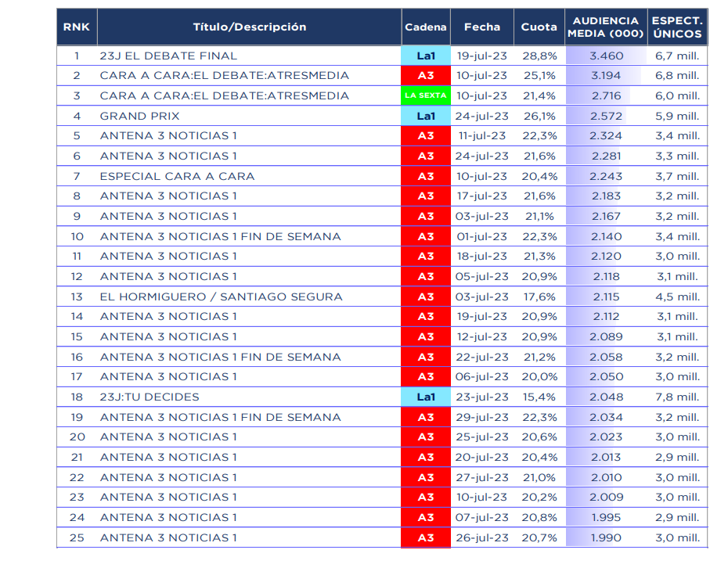This screenshot has width=728, height=575.
Task: Click the date 24-jul-23 for GRAND PRIX
Action: (x=482, y=116)
